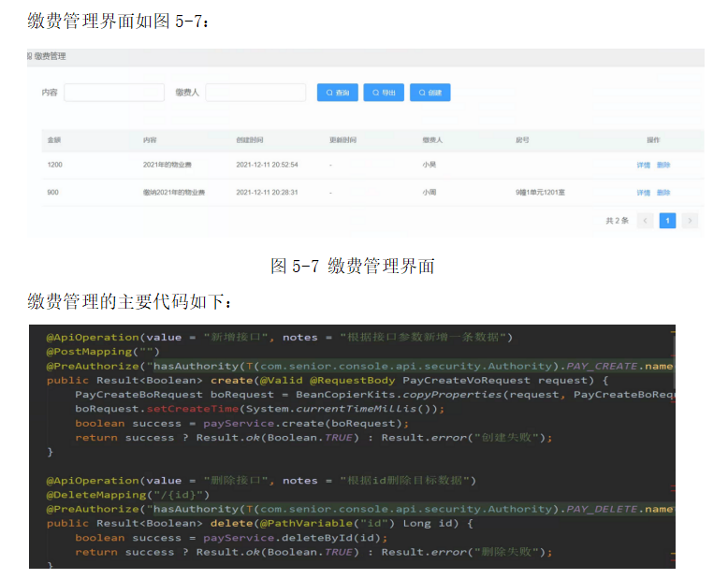This screenshot has width=728, height=579.
Task: Click the 房号 column header
Action: click(522, 139)
